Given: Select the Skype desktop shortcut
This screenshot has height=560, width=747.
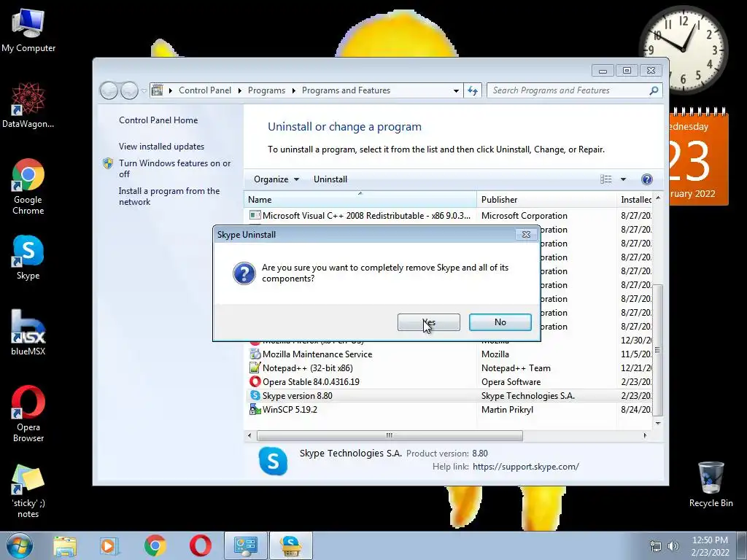Looking at the screenshot, I should [x=28, y=257].
